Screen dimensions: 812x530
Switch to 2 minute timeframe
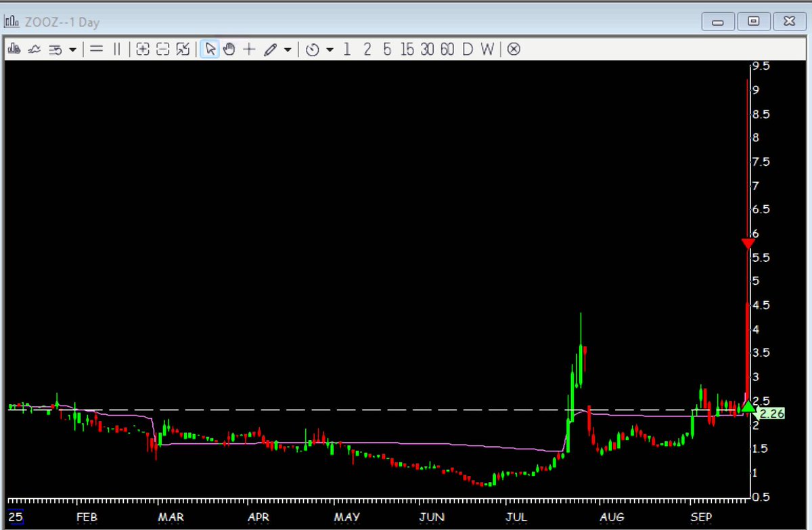click(367, 49)
